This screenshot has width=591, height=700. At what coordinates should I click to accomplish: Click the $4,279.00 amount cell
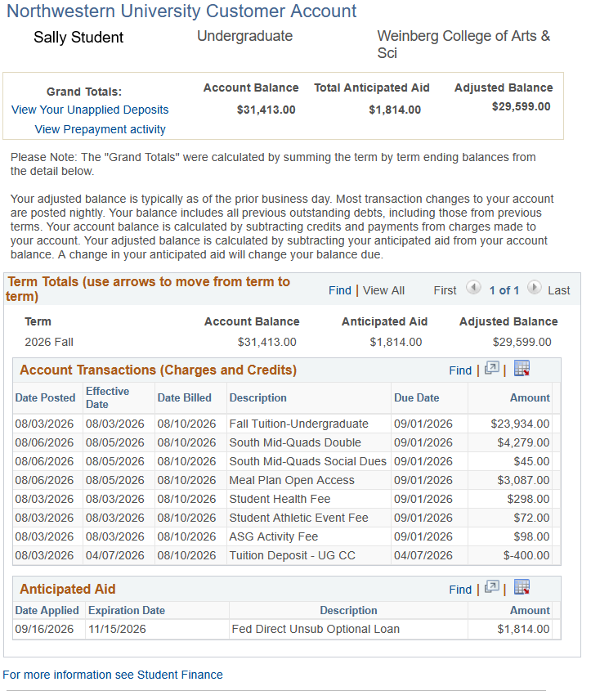tap(524, 442)
